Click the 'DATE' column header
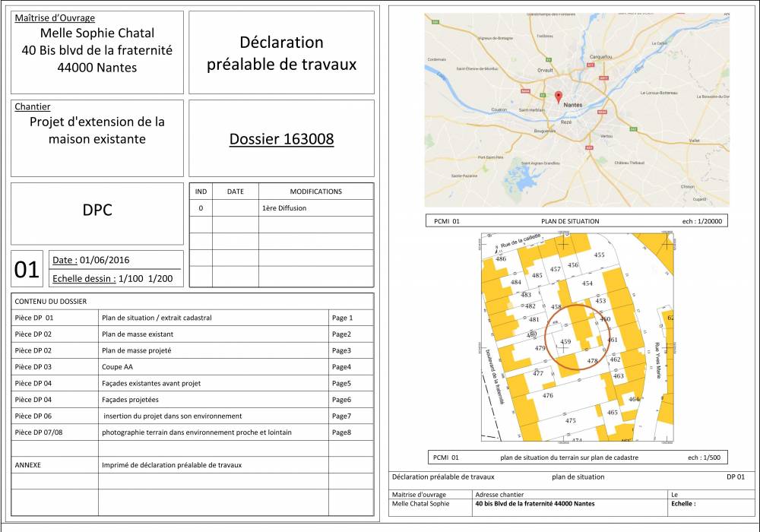This screenshot has width=760, height=532. click(236, 192)
